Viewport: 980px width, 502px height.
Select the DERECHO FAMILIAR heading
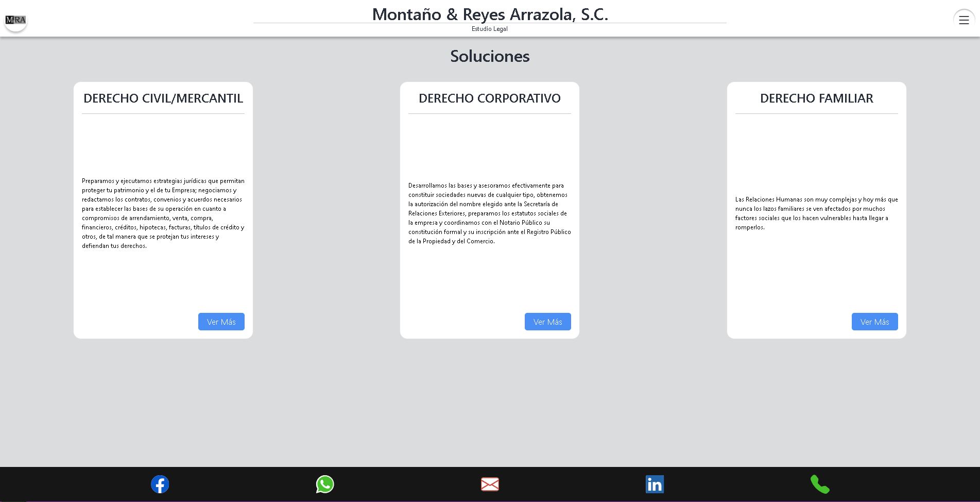(x=817, y=98)
